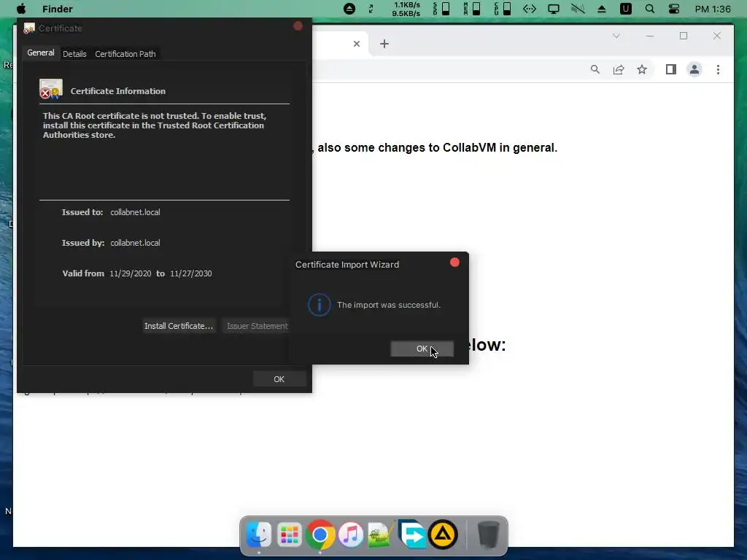Click the network arrows icon in menu bar
This screenshot has width=747, height=560.
[530, 9]
